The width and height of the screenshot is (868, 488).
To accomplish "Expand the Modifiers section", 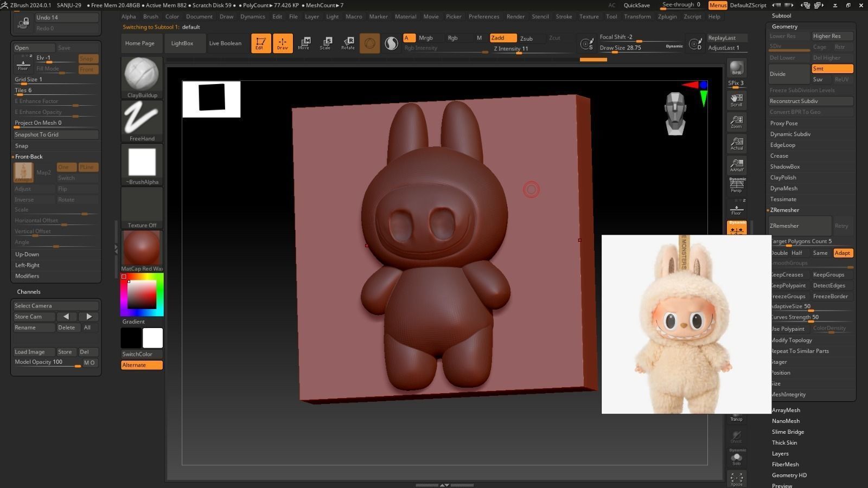I will 27,276.
